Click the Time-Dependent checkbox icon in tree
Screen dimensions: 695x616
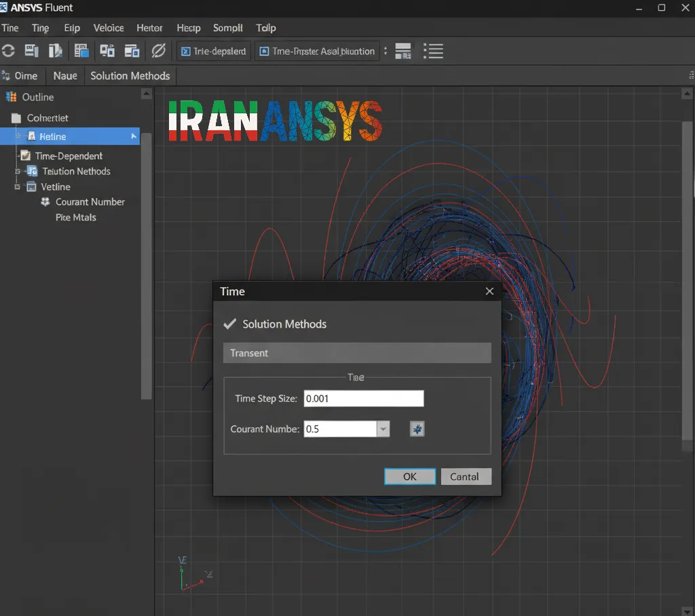tap(26, 155)
